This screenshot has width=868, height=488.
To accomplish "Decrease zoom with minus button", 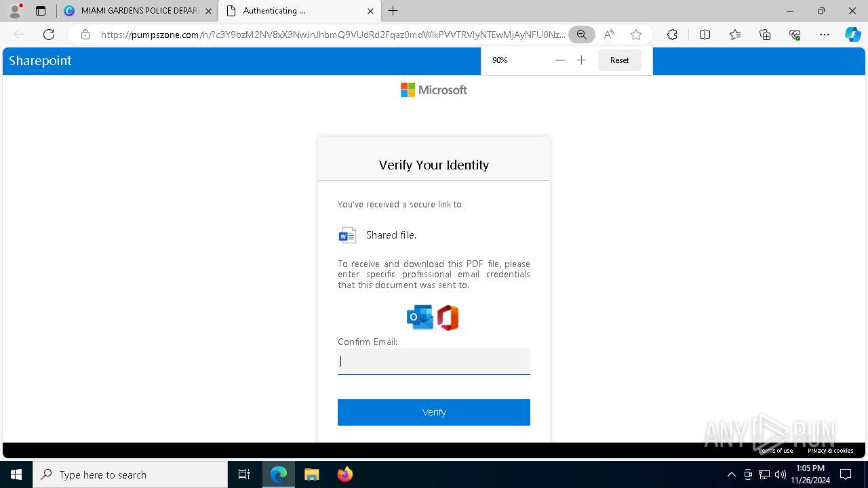I will click(559, 60).
